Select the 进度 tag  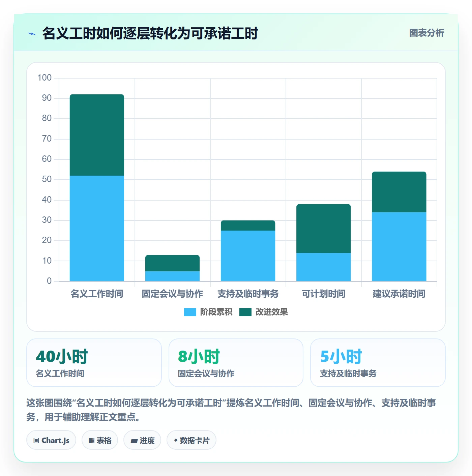(142, 440)
